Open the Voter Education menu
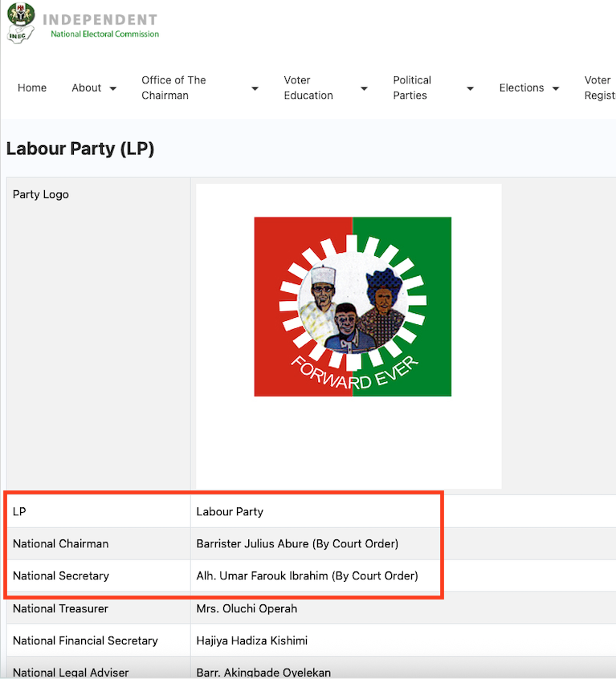 point(308,88)
